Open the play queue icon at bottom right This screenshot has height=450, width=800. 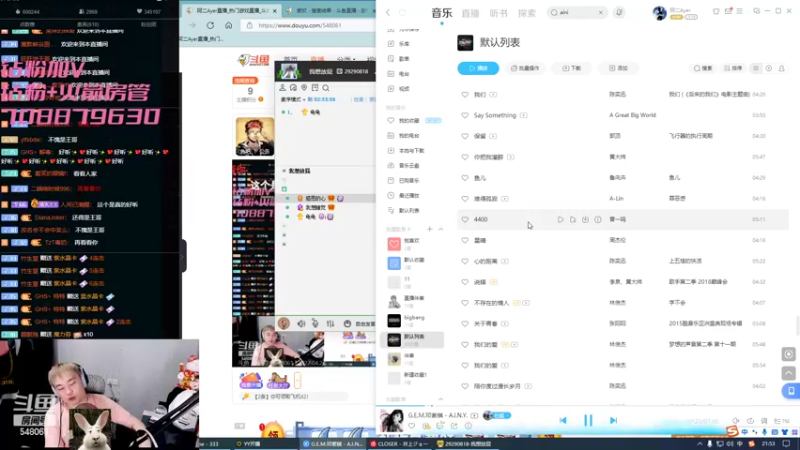point(781,421)
